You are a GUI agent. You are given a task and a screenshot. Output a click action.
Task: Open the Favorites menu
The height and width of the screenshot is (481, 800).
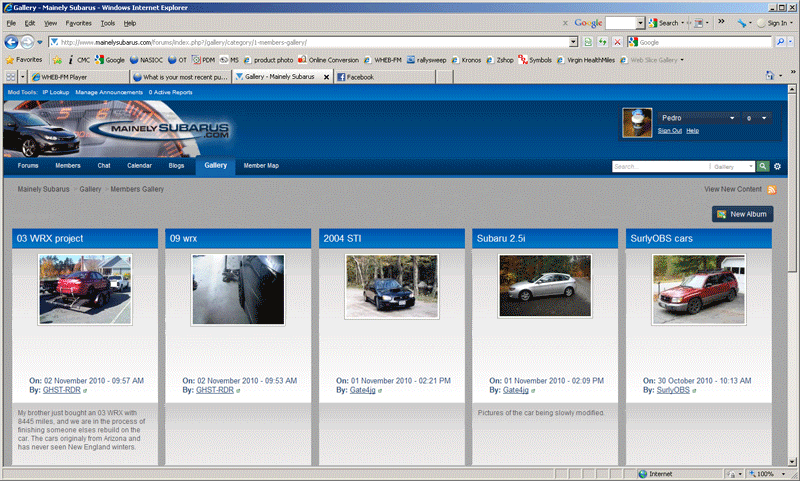pyautogui.click(x=78, y=23)
